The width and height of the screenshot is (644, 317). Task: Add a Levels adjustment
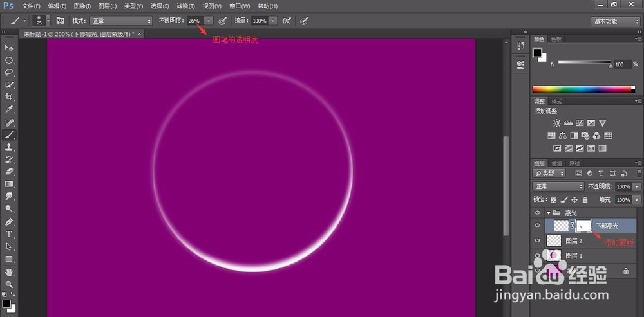(x=569, y=123)
